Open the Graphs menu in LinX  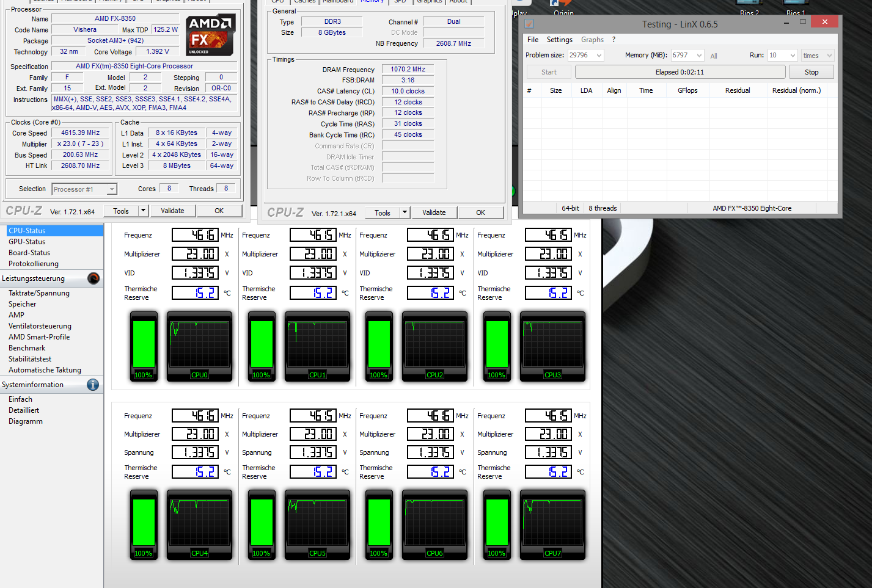click(592, 40)
